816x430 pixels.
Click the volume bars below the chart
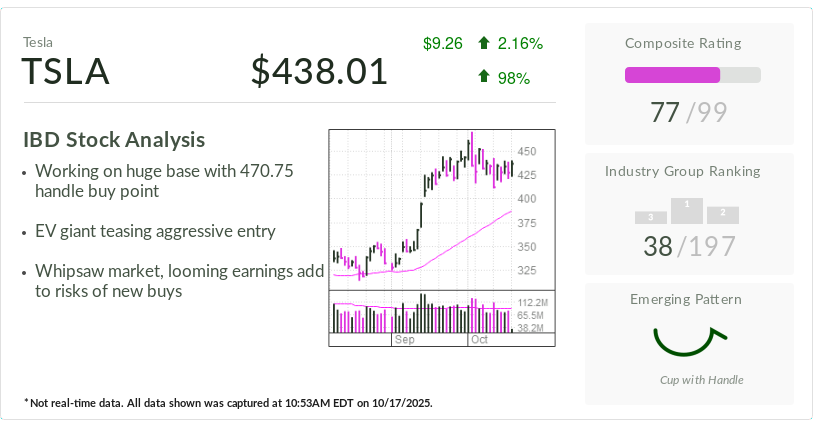coord(423,315)
